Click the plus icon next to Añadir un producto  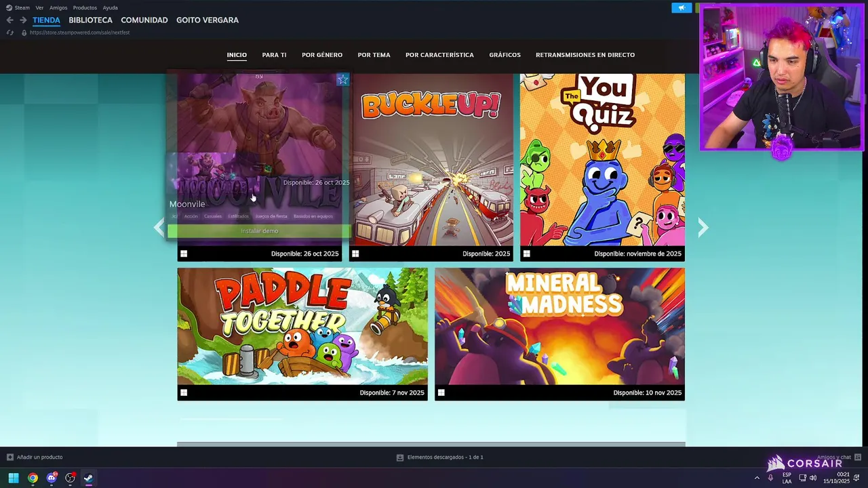[x=9, y=457]
